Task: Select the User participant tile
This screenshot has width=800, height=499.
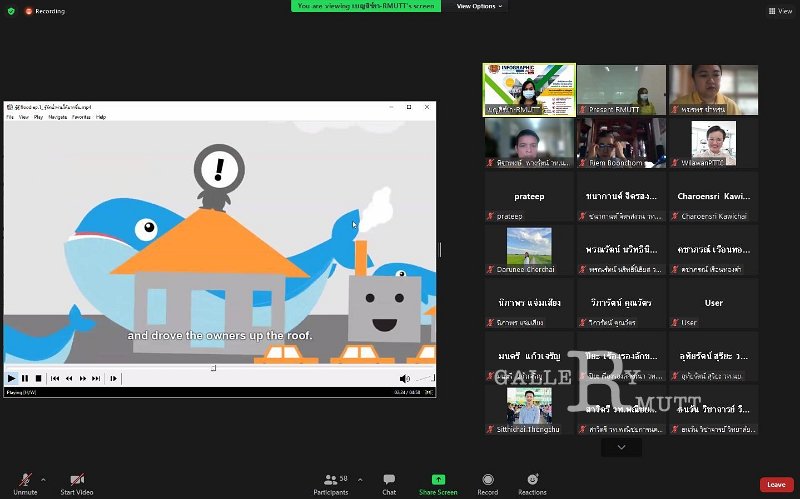Action: (x=713, y=303)
